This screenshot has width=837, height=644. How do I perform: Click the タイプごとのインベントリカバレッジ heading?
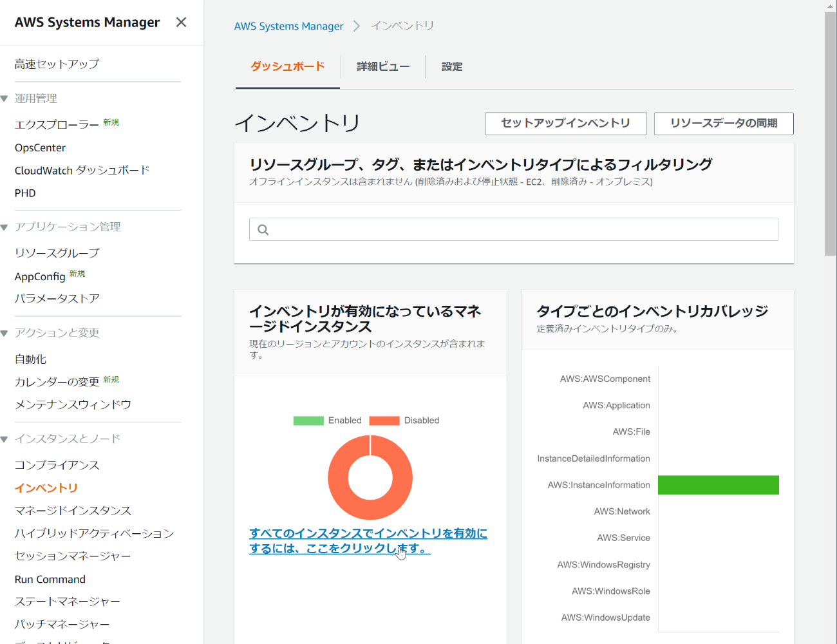pos(653,311)
